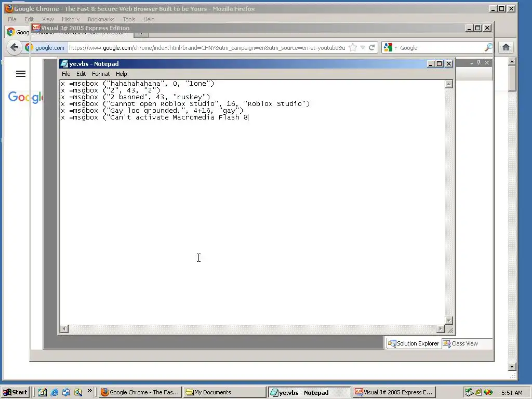Switch to Visual J# 2005 Express taskbar button
This screenshot has height=399, width=532.
(x=394, y=393)
